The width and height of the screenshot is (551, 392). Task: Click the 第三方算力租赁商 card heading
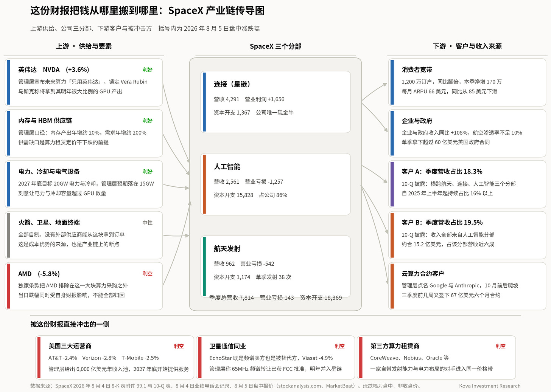395,346
